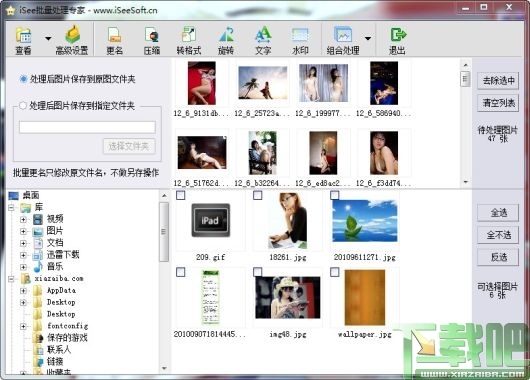530x380 pixels.
Task: Select queued thumbnail 12_6_9131db
Action: (202, 83)
